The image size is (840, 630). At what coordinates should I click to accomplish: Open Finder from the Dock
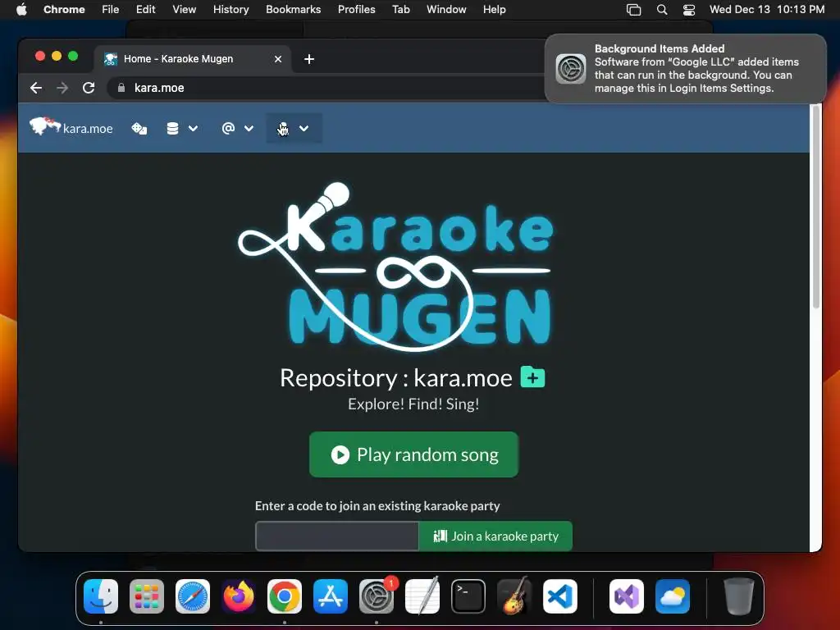(x=101, y=596)
